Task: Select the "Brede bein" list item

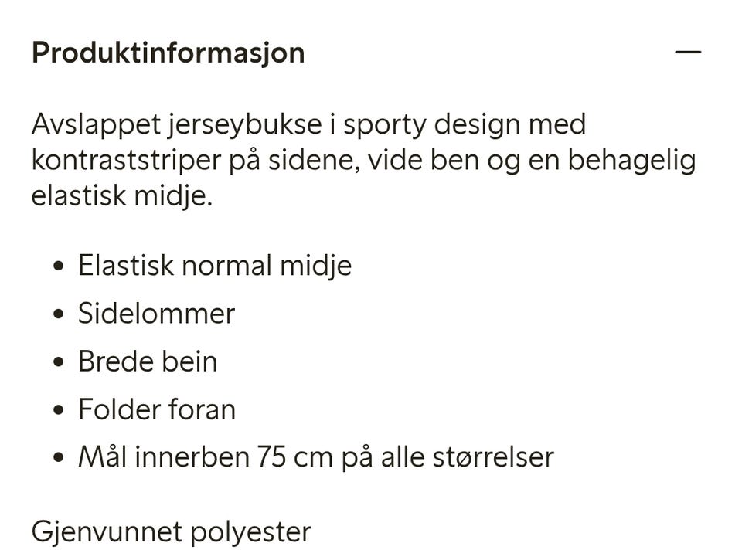Action: click(x=148, y=361)
